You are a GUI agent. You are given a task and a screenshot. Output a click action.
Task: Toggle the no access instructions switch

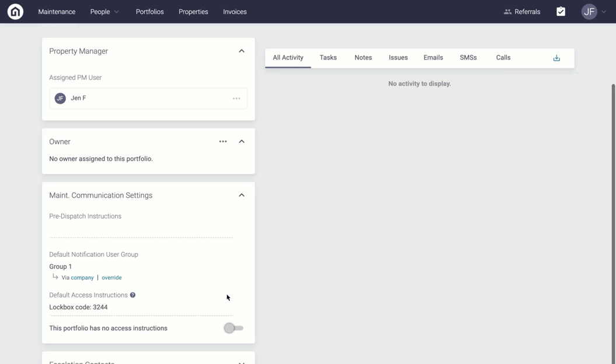[233, 328]
